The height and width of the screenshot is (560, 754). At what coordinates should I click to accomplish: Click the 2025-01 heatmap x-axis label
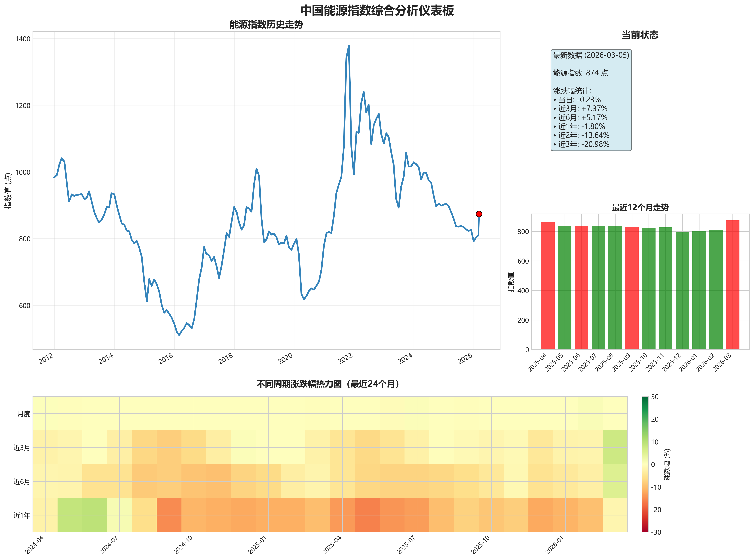click(x=257, y=545)
